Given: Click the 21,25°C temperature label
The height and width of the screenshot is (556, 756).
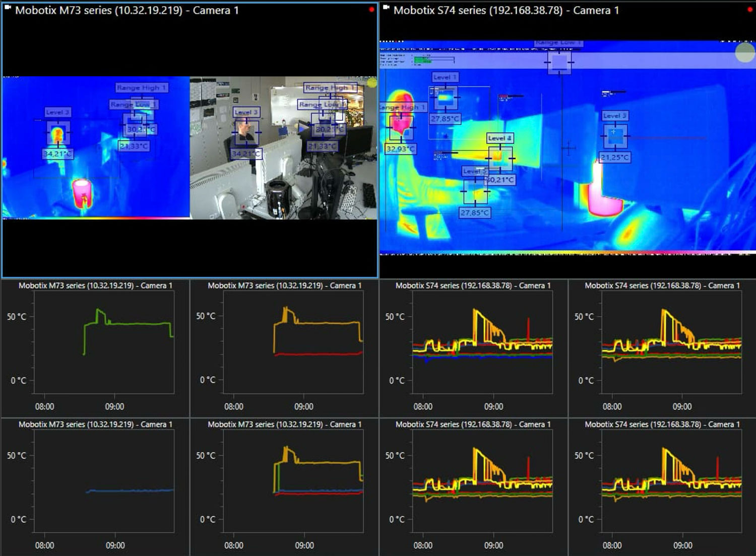Looking at the screenshot, I should (615, 157).
